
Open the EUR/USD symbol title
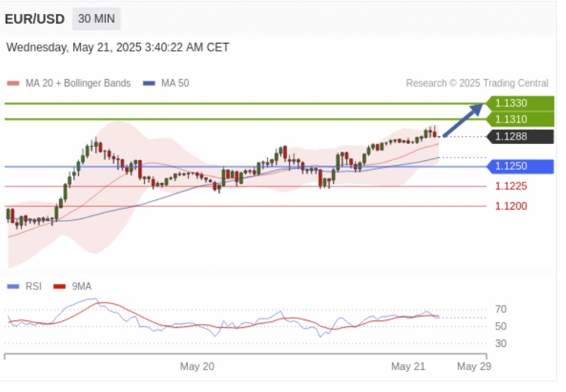tap(34, 19)
